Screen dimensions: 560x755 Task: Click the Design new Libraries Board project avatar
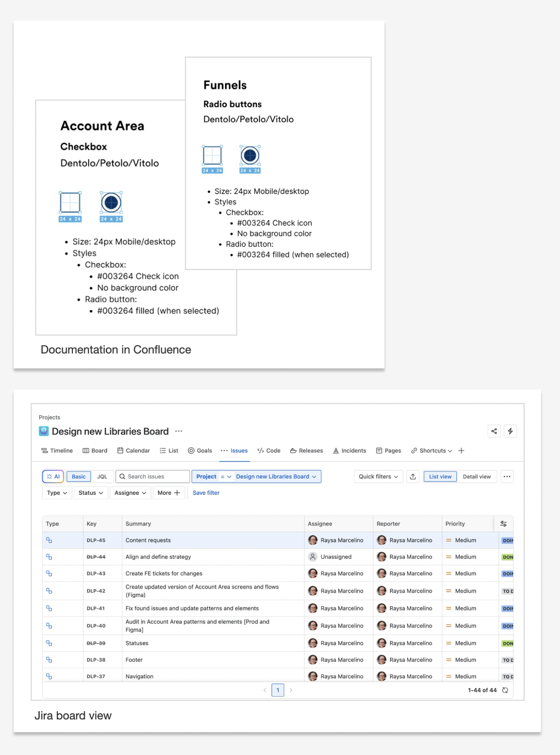[x=44, y=431]
